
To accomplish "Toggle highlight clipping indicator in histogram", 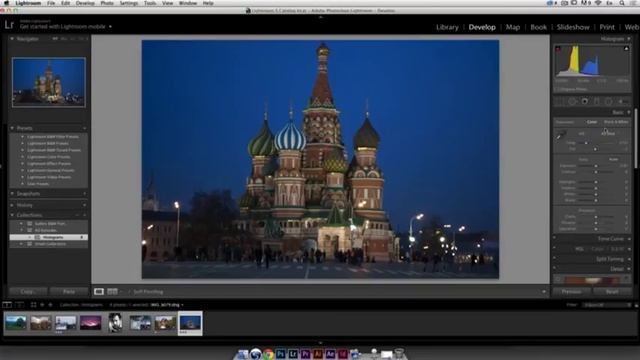I will (626, 49).
